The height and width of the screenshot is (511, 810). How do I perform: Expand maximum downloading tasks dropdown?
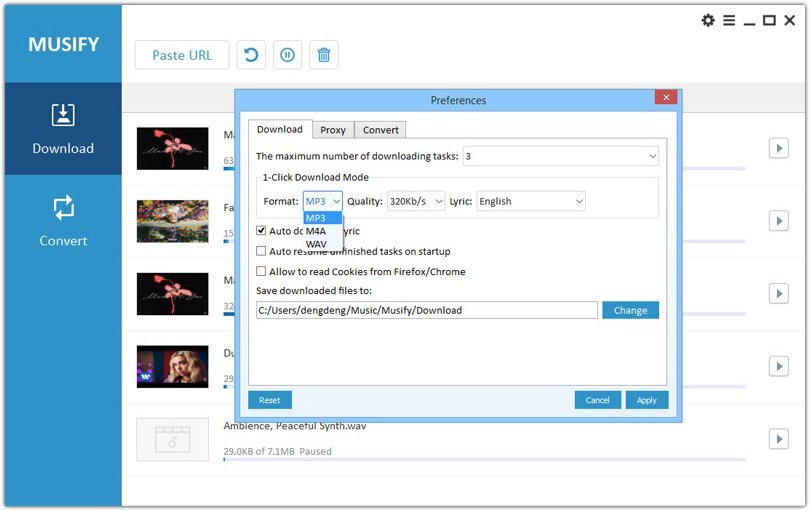(x=560, y=156)
